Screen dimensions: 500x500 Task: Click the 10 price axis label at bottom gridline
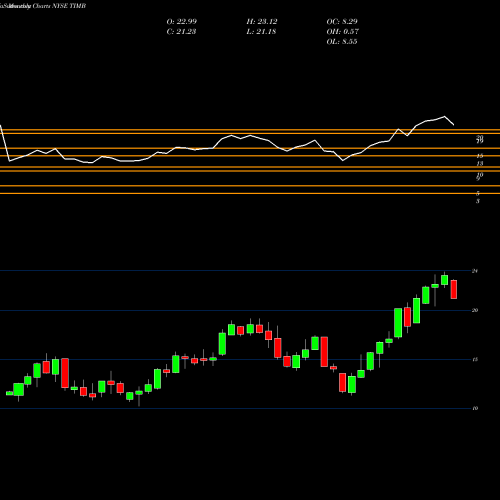pos(475,408)
